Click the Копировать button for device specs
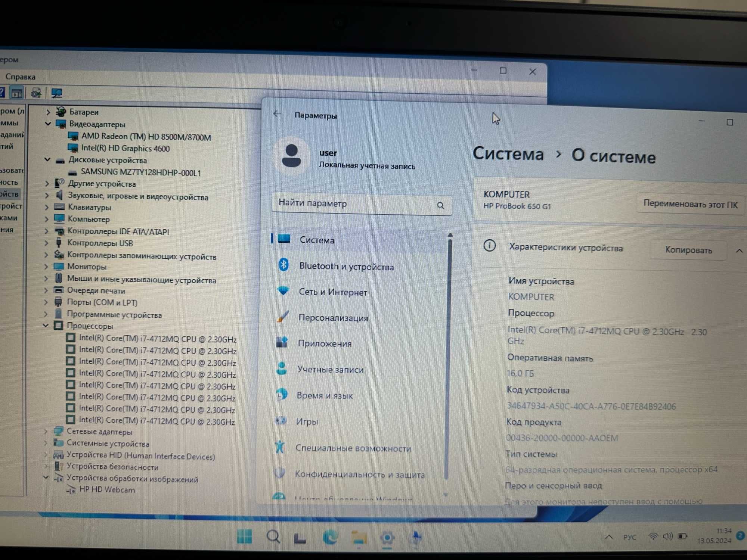The width and height of the screenshot is (747, 560). coord(688,250)
